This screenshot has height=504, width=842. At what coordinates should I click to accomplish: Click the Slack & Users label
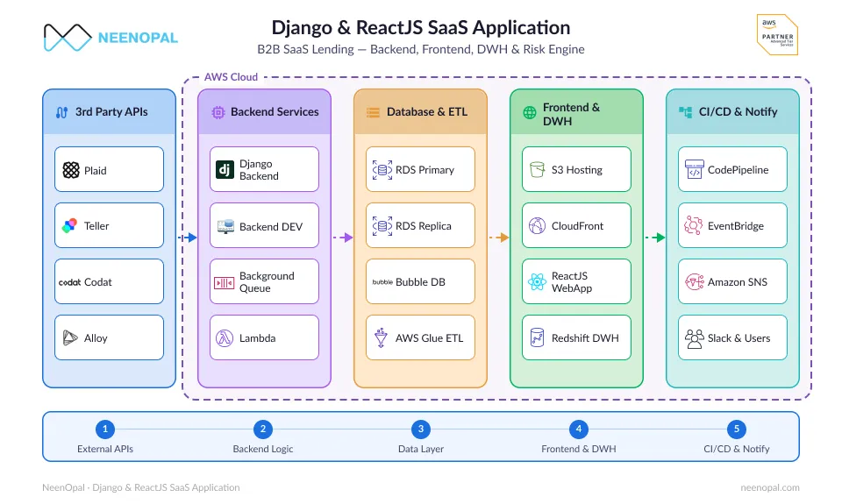[739, 338]
